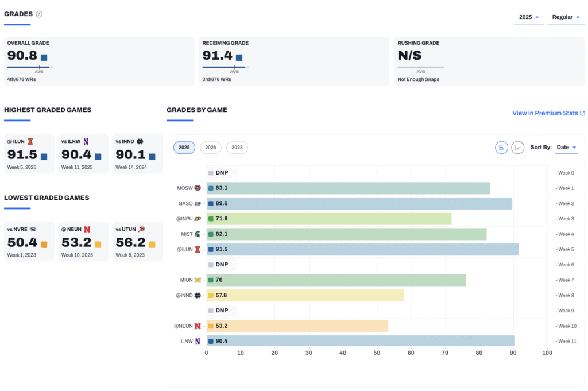Switch to bar chart view icon

click(501, 148)
